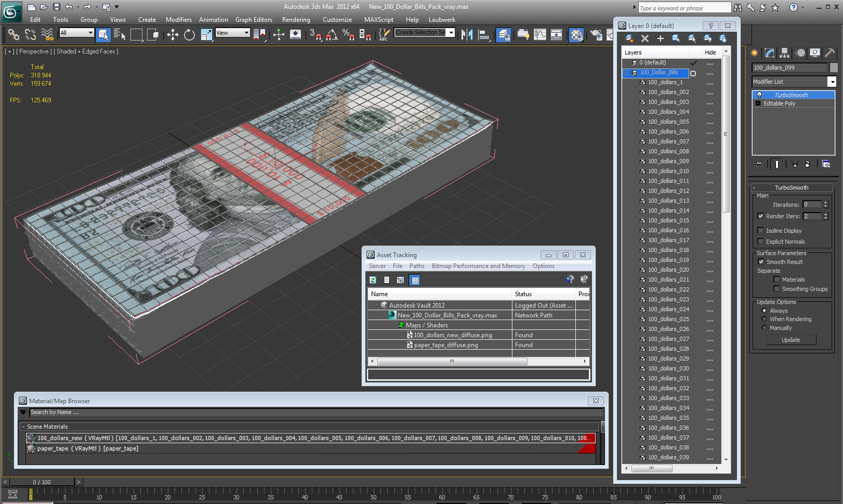Select When Rendering update option
This screenshot has height=504, width=843.
point(764,319)
